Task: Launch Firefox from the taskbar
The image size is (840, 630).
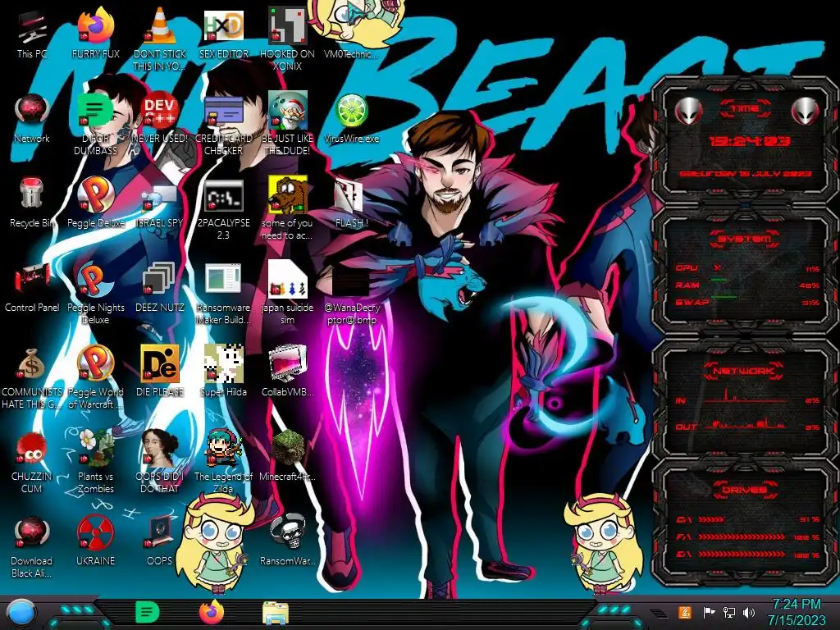Action: pyautogui.click(x=212, y=612)
